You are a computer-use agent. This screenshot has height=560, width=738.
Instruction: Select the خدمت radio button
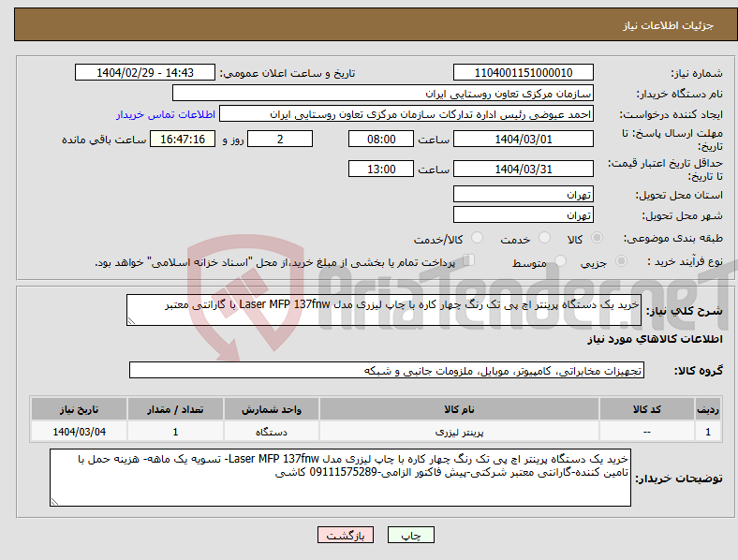coord(544,238)
